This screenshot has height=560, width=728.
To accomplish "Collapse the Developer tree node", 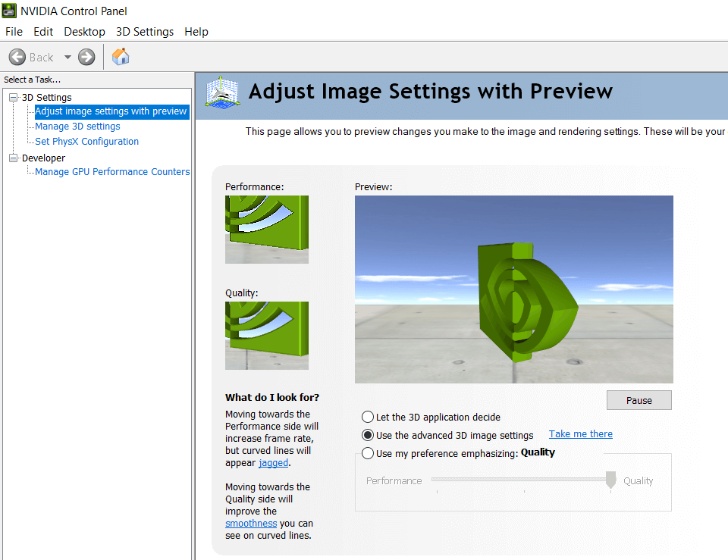I will click(14, 158).
